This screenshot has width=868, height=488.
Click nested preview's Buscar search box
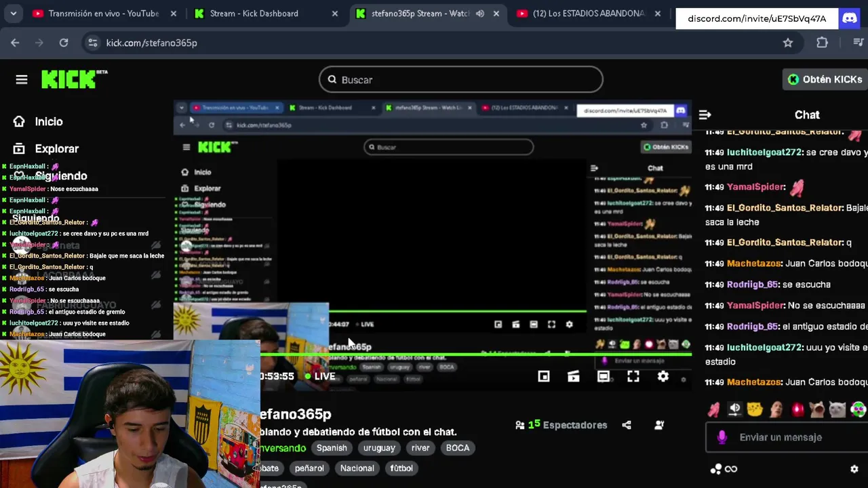pyautogui.click(x=448, y=147)
